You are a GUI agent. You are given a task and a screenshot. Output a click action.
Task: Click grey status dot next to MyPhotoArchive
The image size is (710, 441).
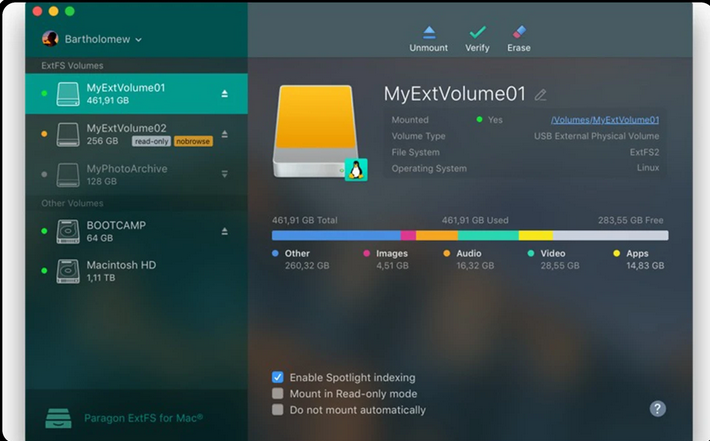[44, 174]
